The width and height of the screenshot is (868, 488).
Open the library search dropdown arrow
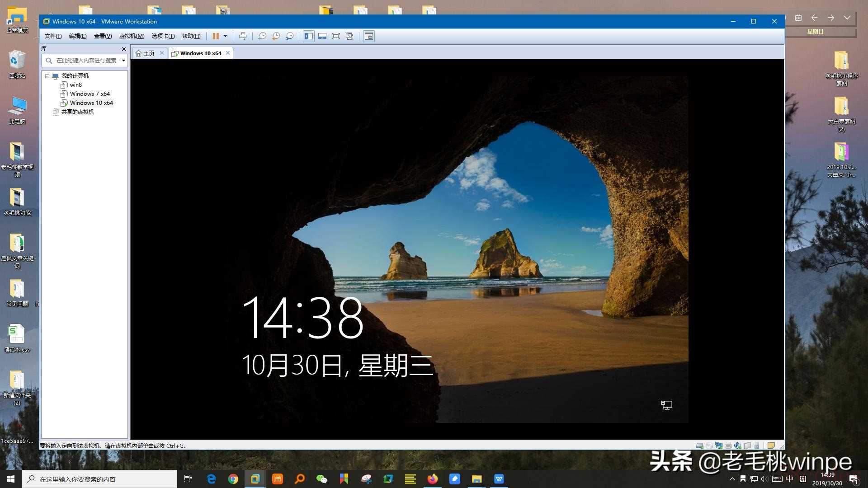[123, 61]
